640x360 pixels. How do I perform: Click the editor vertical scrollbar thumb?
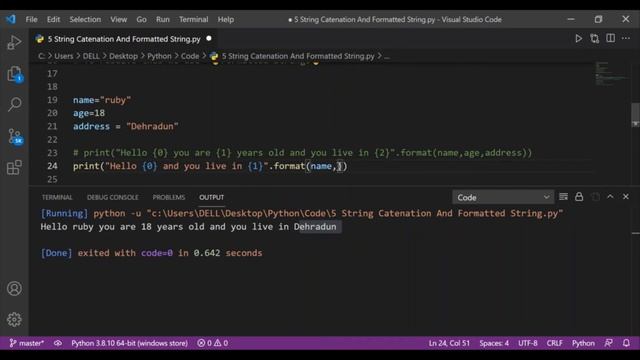tap(635, 115)
